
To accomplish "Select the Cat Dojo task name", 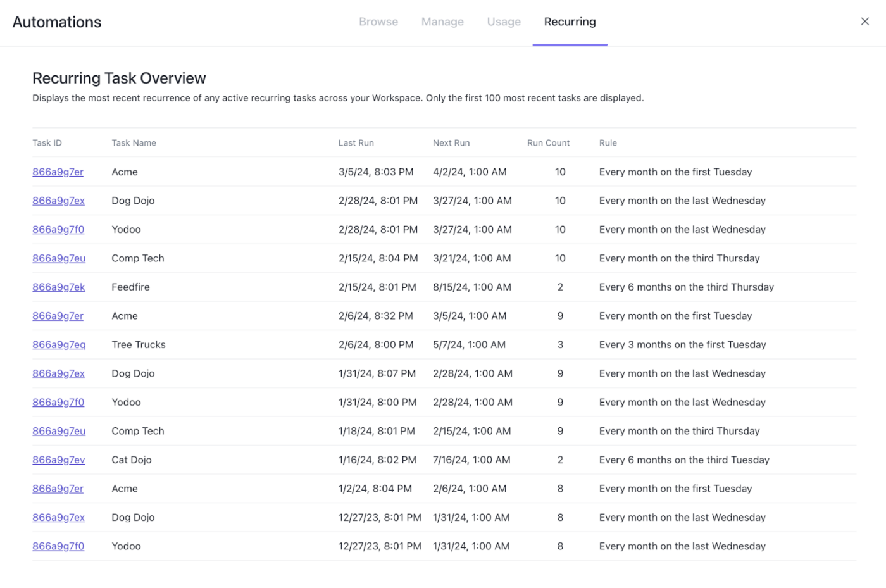I will click(132, 460).
